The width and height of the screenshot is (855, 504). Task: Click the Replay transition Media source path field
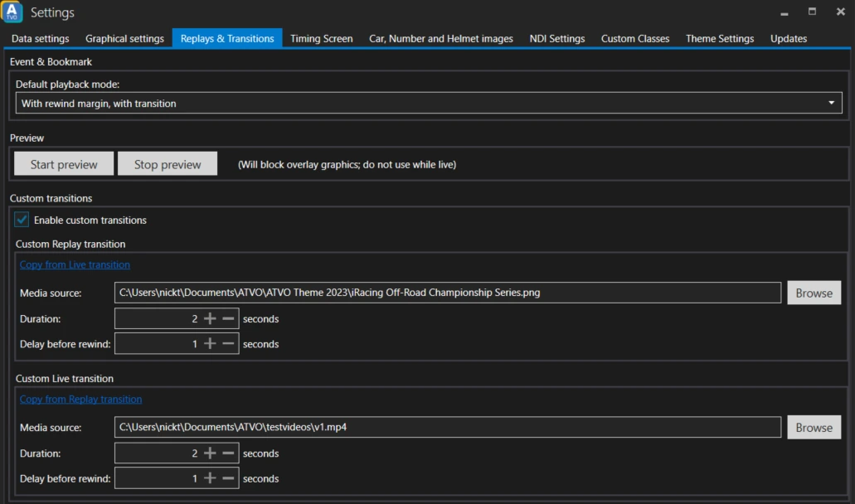pos(448,293)
